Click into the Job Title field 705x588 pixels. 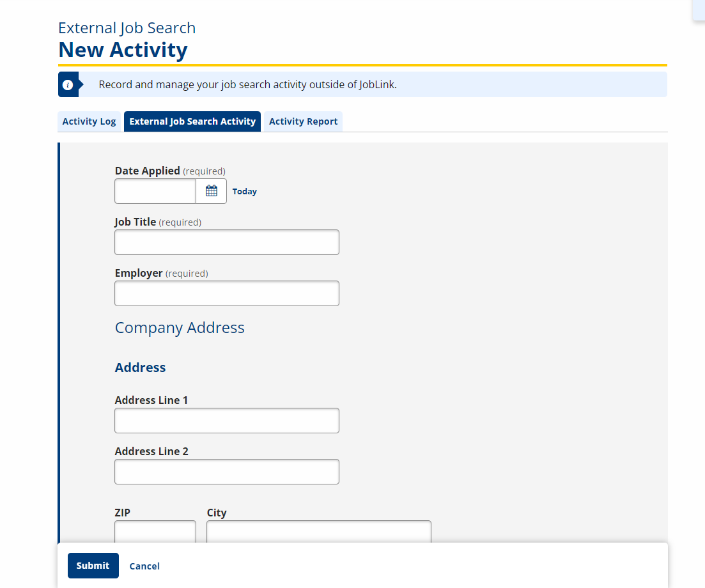[227, 242]
